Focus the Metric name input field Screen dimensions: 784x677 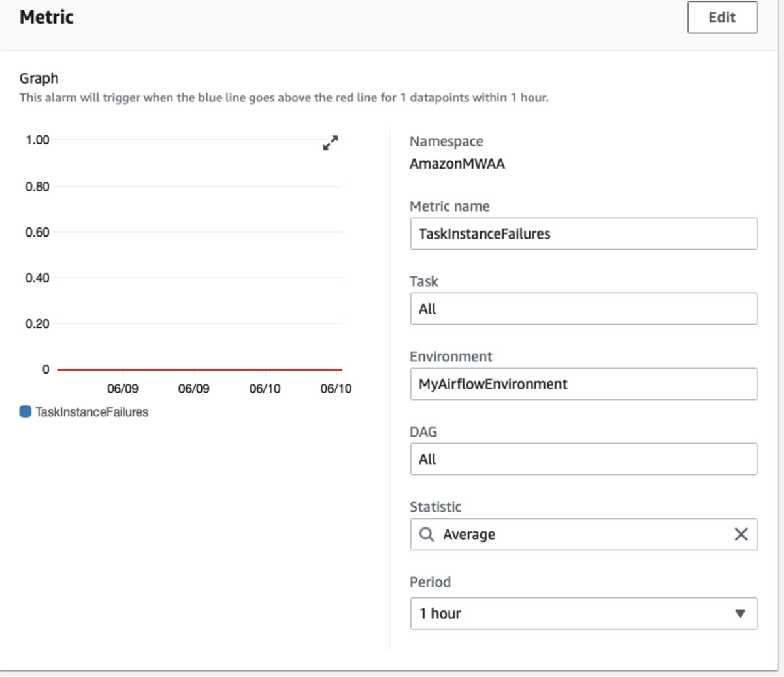point(583,234)
